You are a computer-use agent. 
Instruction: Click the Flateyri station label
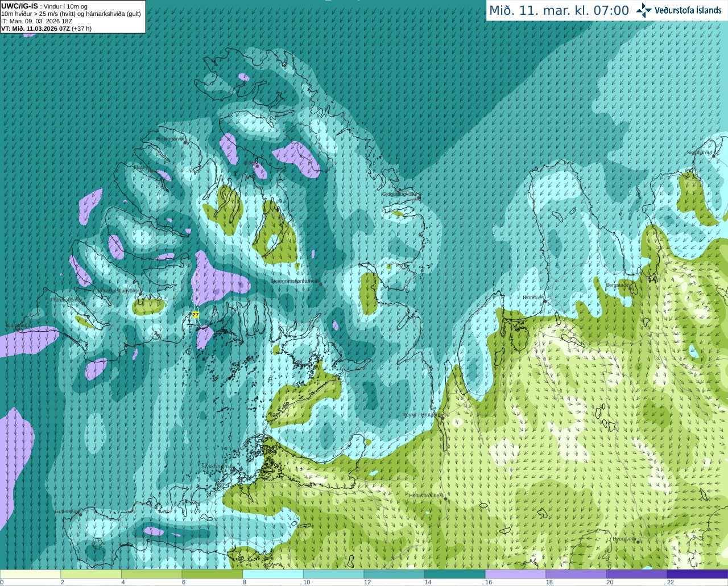coord(142,167)
